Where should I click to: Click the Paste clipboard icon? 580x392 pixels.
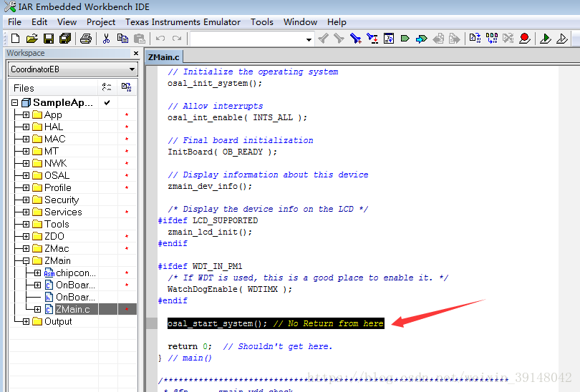(139, 39)
